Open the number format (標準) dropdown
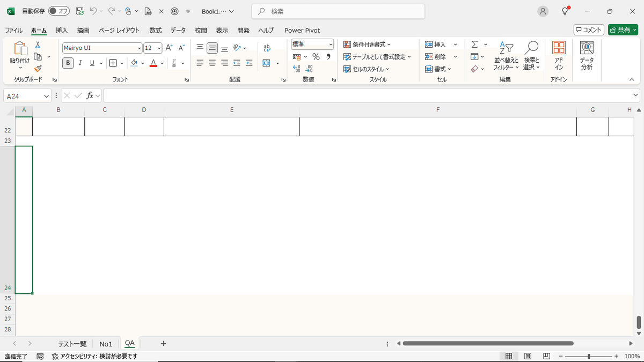 coord(331,45)
